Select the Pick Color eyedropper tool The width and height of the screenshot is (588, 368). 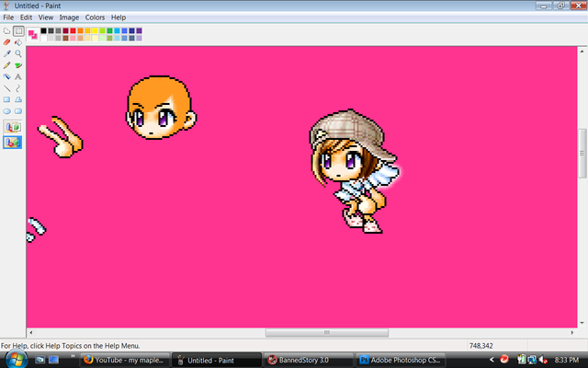click(x=6, y=53)
